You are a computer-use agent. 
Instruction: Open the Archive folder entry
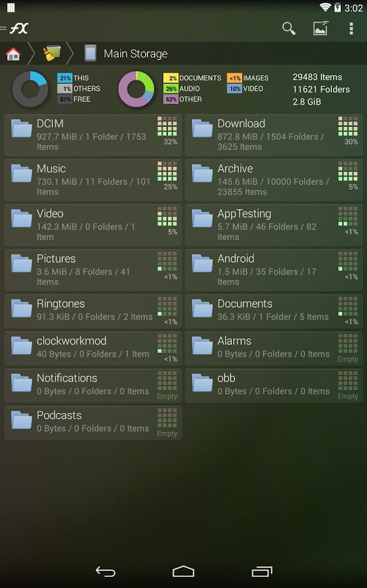tap(274, 180)
